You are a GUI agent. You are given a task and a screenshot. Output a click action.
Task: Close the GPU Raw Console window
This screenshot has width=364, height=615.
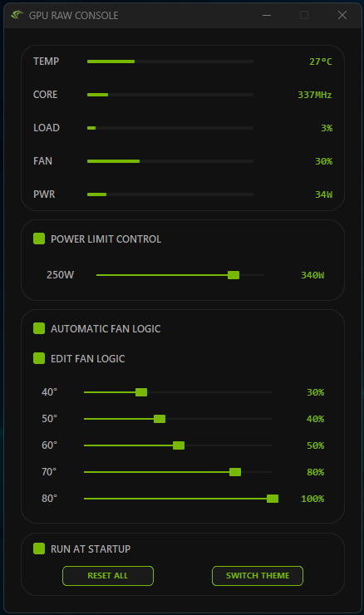(x=342, y=15)
